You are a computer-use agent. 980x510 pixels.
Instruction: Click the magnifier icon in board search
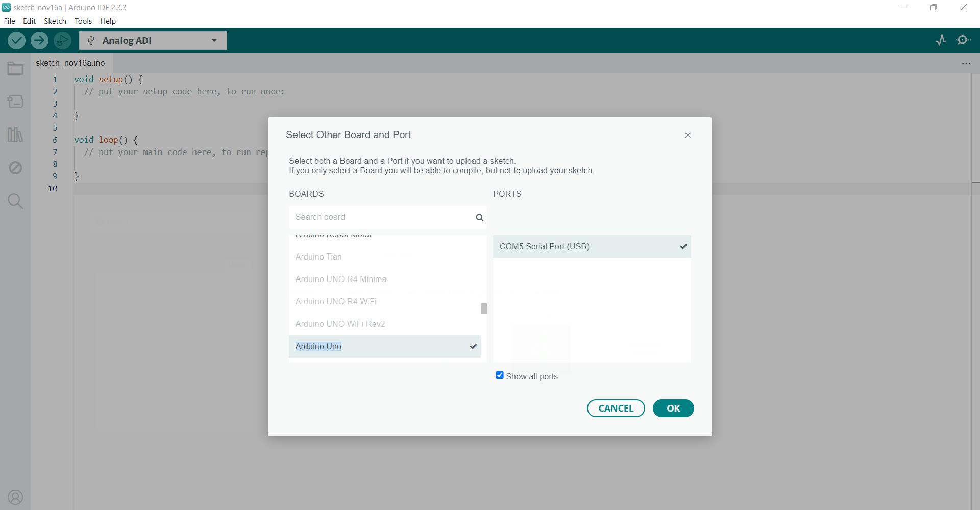coord(479,218)
